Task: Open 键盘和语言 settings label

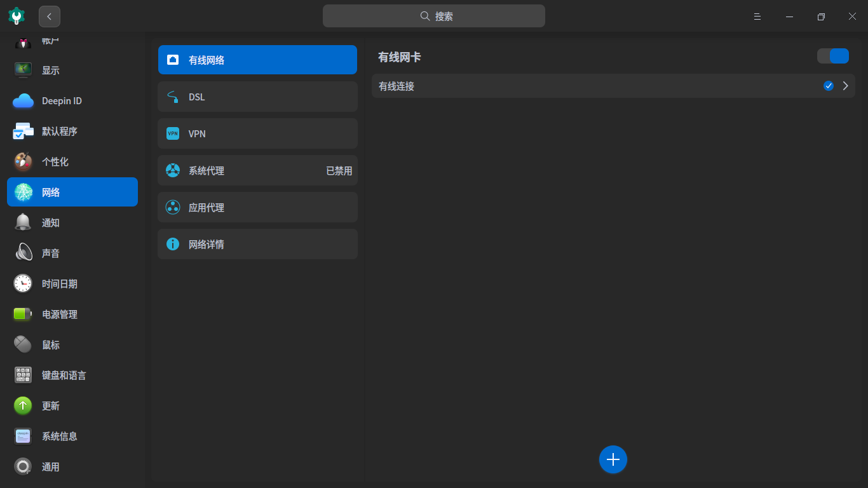Action: tap(64, 376)
